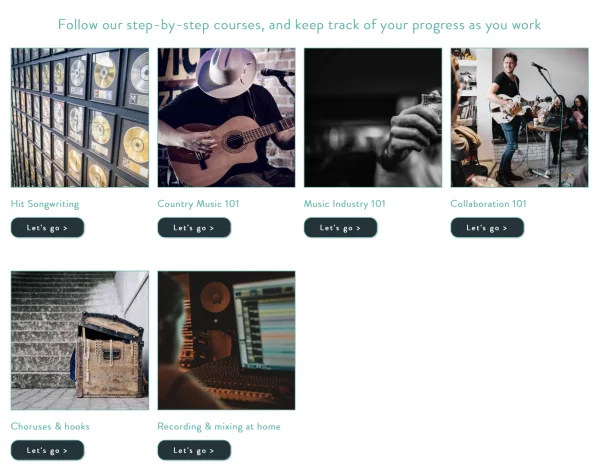The image size is (600, 470).
Task: Launch Collaboration 101 with Let's go button
Action: click(x=487, y=228)
